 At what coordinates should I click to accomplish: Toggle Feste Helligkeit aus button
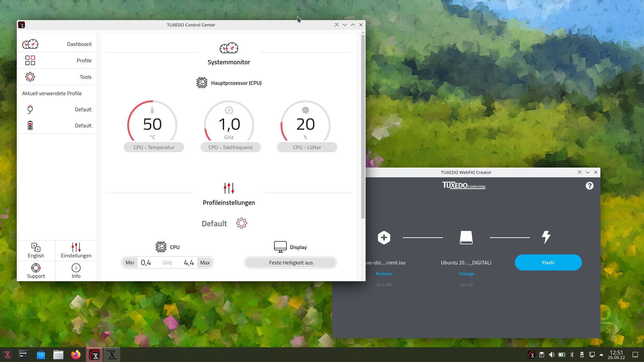click(290, 262)
